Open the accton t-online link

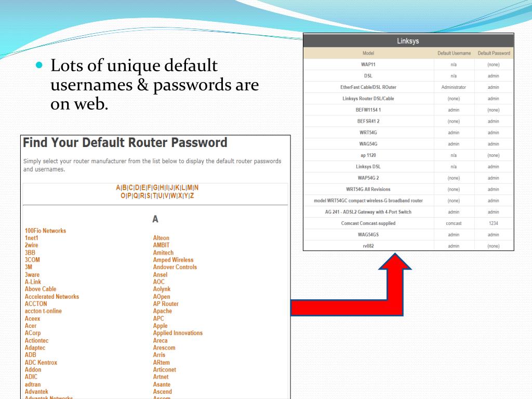click(x=43, y=311)
